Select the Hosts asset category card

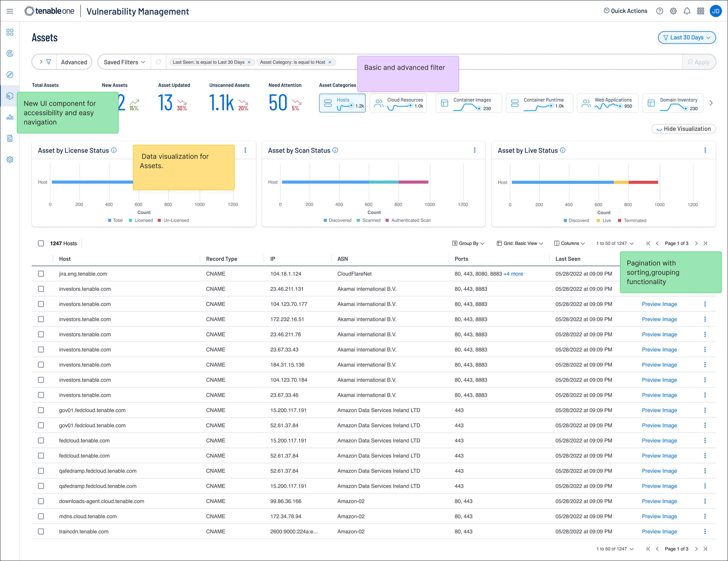342,103
